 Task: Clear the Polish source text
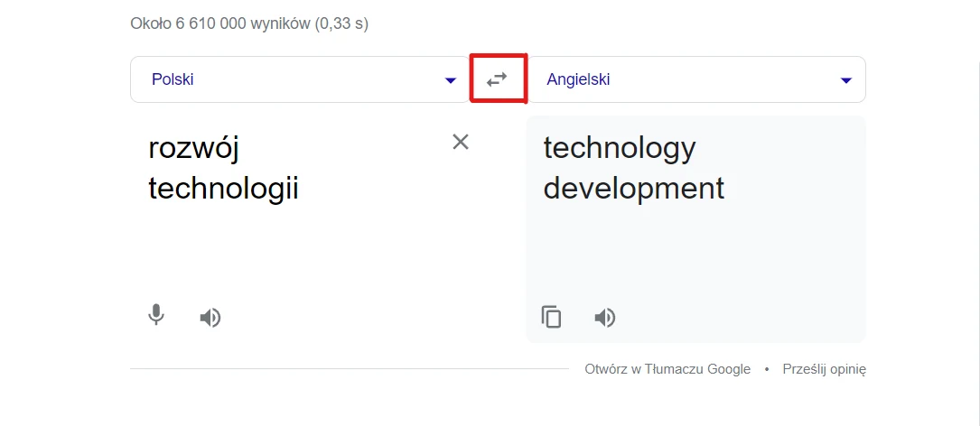[x=461, y=142]
